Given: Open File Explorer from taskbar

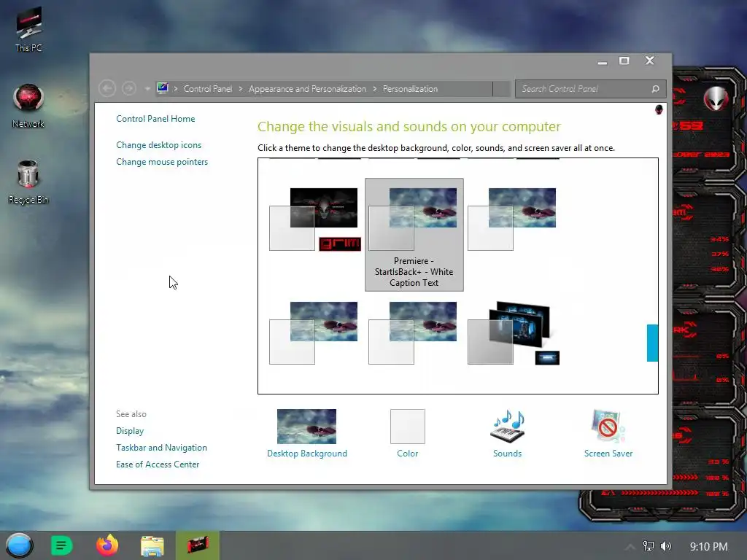Looking at the screenshot, I should tap(152, 545).
